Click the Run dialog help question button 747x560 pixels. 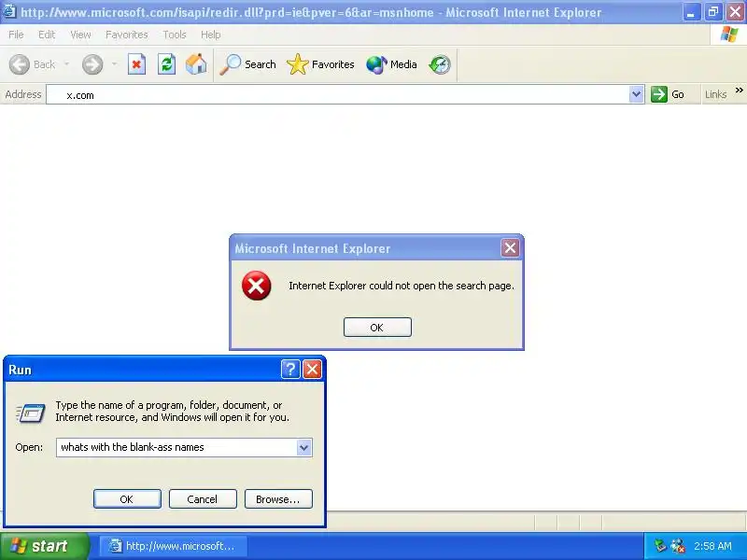tap(290, 369)
